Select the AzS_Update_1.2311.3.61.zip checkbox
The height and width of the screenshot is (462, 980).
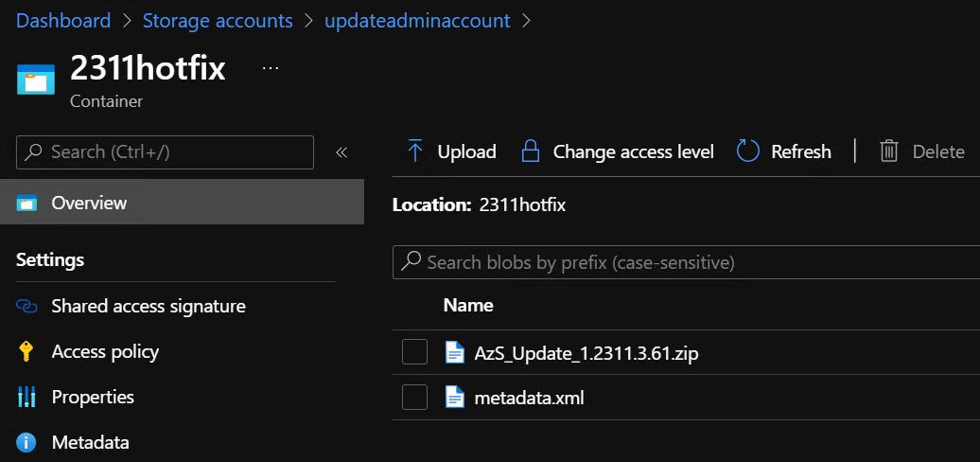coord(414,353)
